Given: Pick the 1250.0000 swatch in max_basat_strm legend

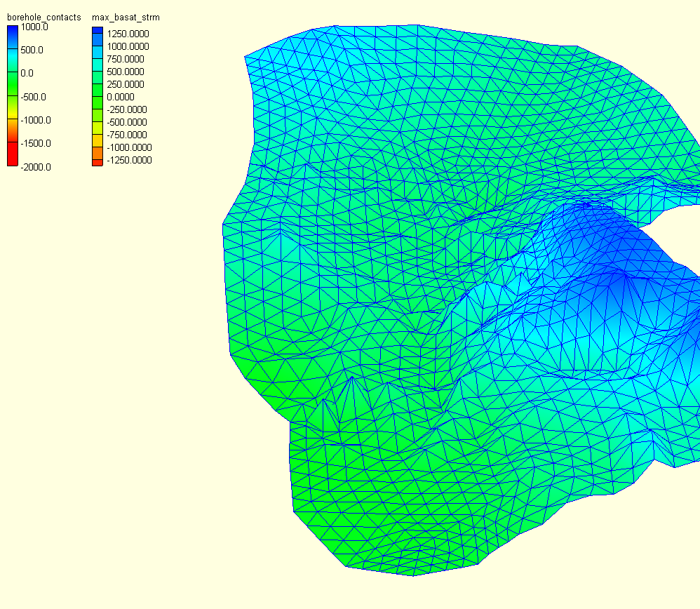Looking at the screenshot, I should click(x=97, y=32).
